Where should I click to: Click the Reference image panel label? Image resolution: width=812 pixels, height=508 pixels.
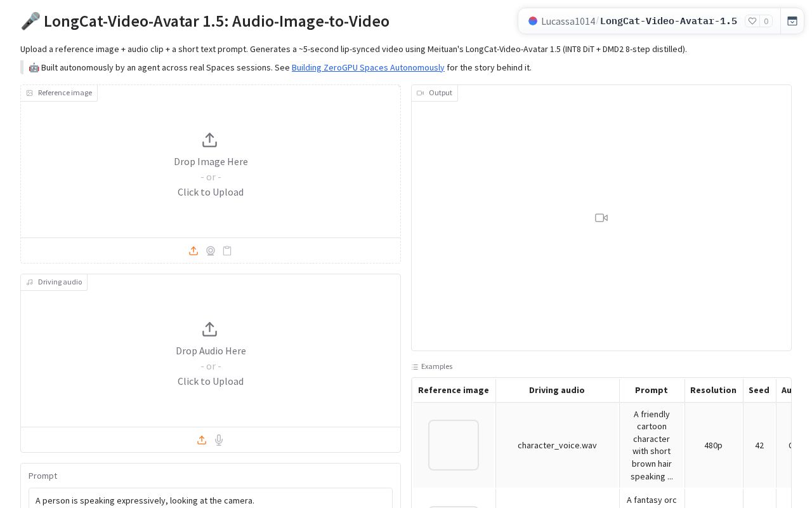point(59,93)
